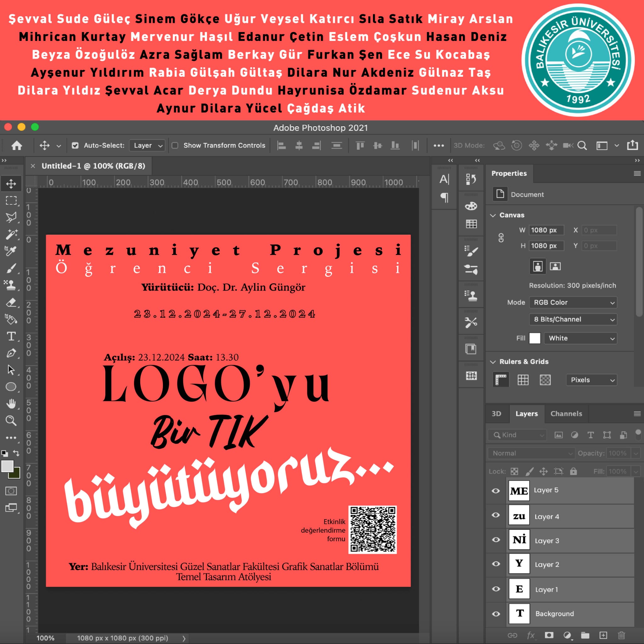
Task: Select the Ellipse shape tool
Action: click(x=11, y=387)
